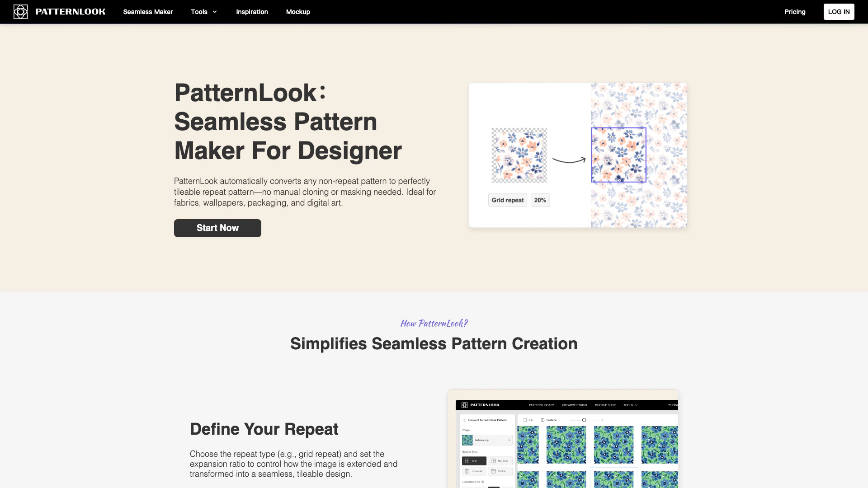
Task: Click the Grid repeat tag in the demo
Action: pyautogui.click(x=507, y=200)
